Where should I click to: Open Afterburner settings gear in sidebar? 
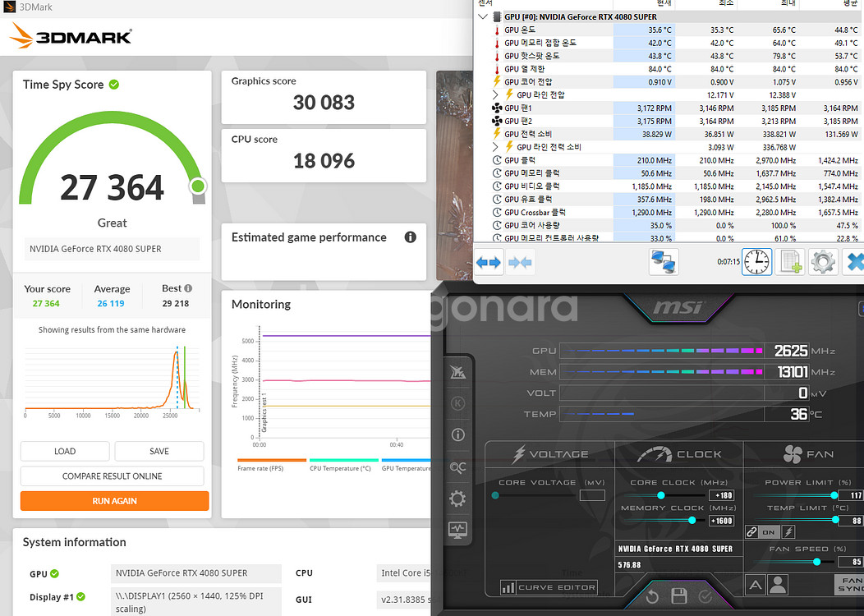458,499
